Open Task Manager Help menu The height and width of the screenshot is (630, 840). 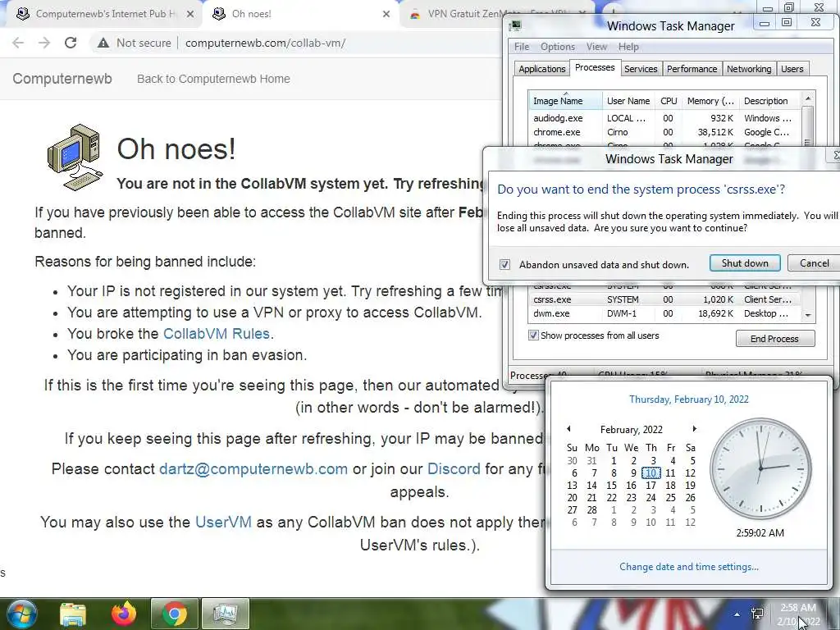(x=628, y=47)
